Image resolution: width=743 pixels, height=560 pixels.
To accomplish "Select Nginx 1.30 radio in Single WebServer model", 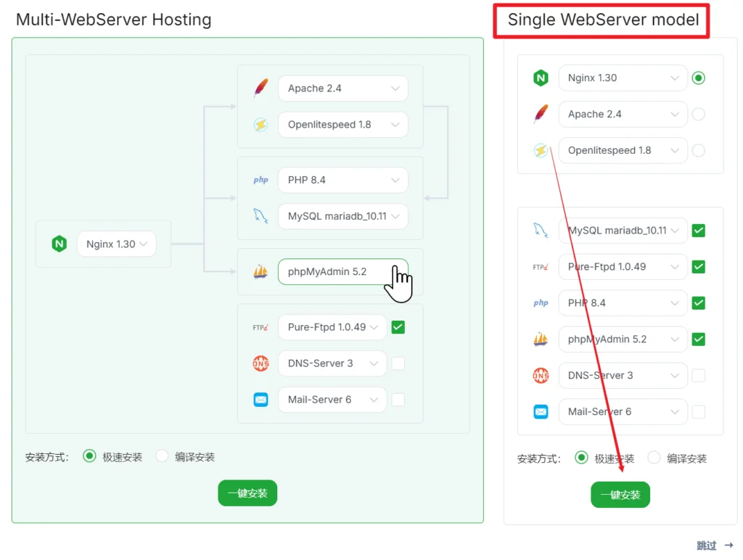I will point(699,78).
